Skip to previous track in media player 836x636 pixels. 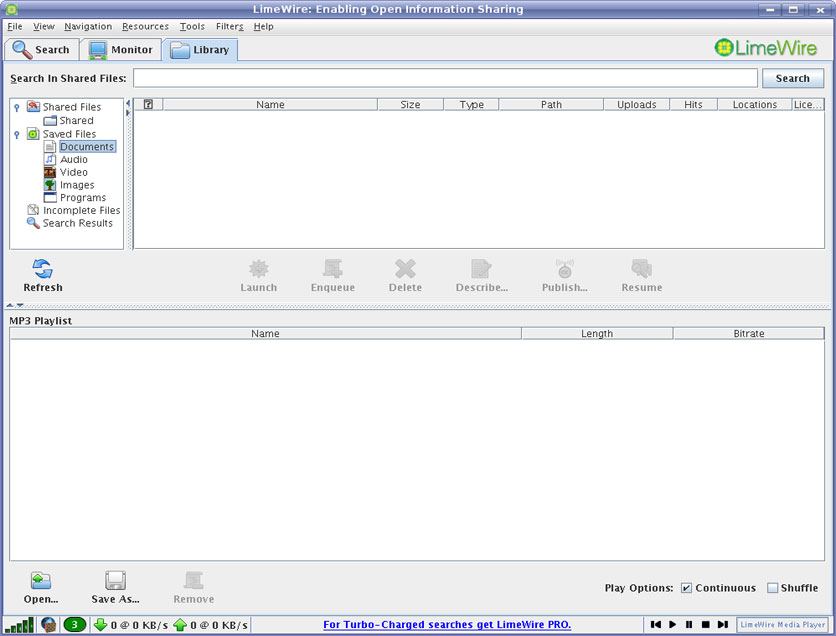(656, 624)
